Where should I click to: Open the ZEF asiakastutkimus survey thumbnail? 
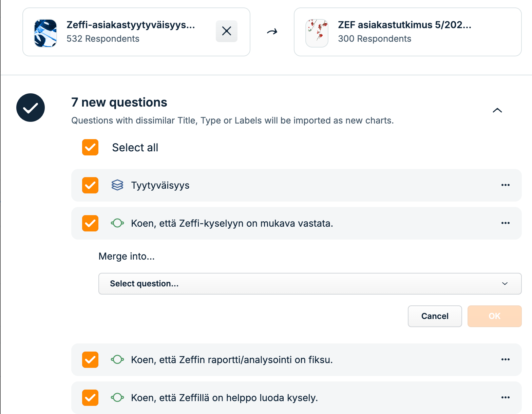coord(317,33)
